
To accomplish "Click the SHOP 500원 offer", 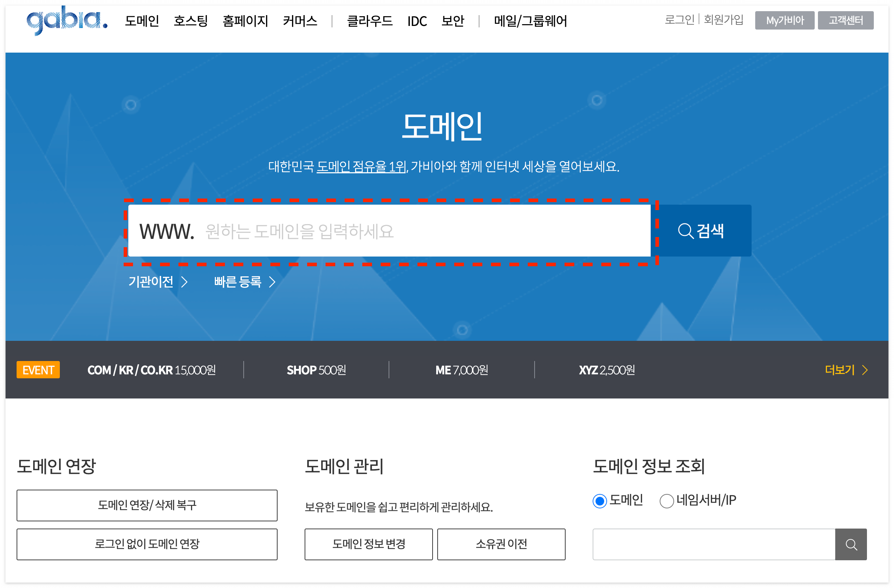I will [316, 370].
